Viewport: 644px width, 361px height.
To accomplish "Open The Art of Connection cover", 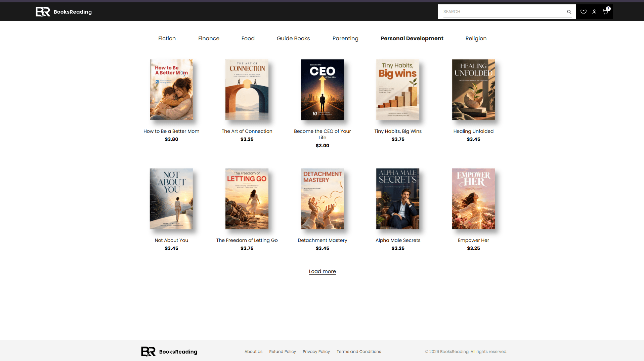I will (247, 90).
